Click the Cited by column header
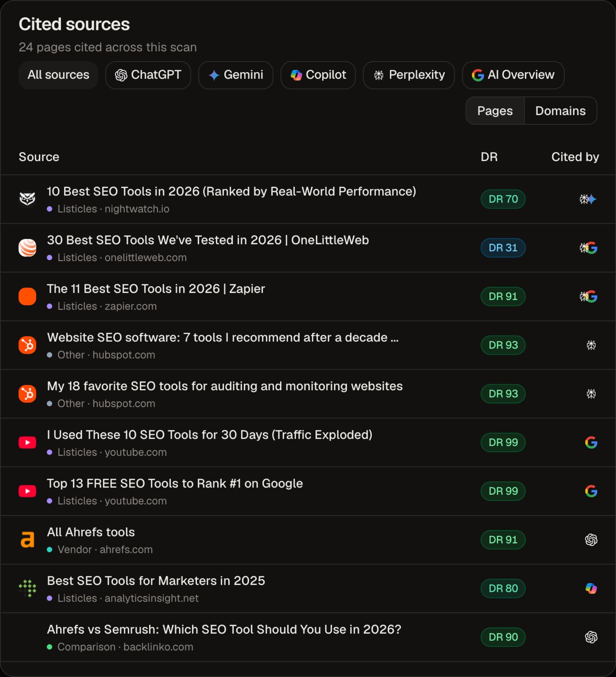The height and width of the screenshot is (677, 616). [575, 157]
